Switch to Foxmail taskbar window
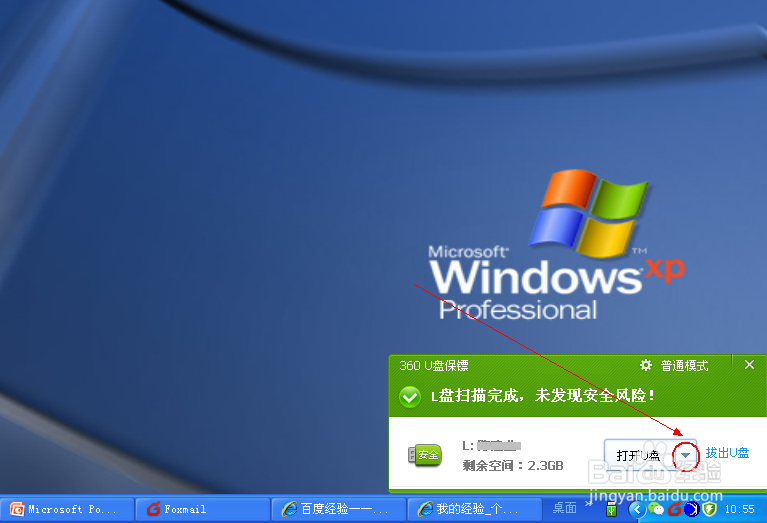This screenshot has height=523, width=767. [203, 509]
